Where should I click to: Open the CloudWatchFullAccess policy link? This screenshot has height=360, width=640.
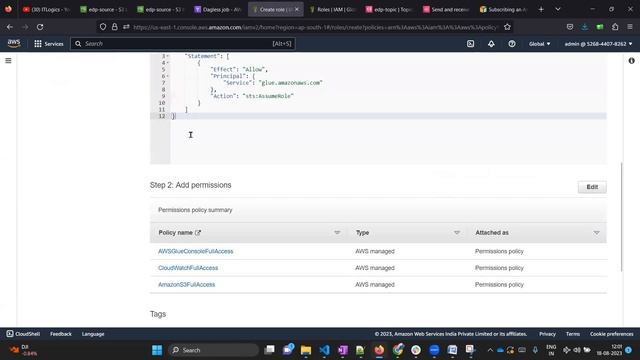pos(188,268)
